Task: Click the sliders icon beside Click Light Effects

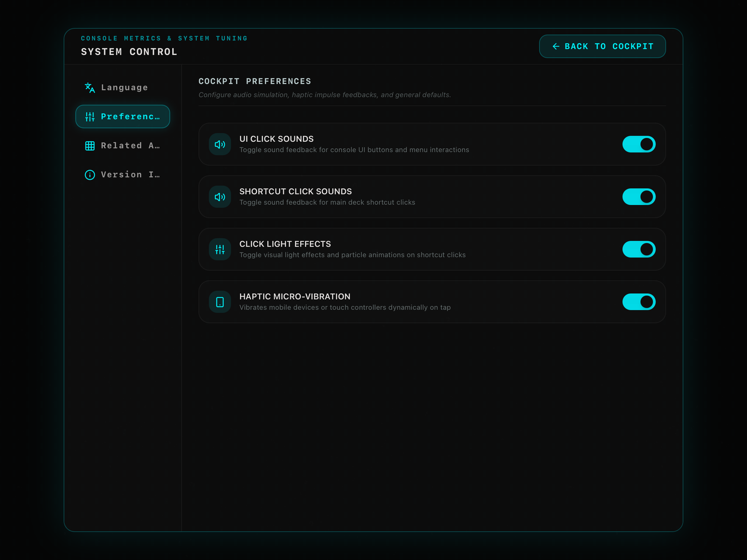Action: [x=220, y=249]
